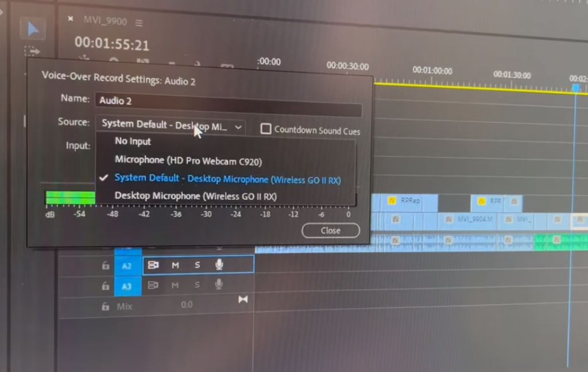Viewport: 588px width, 372px height.
Task: Enable Countdown Sound Cues checkbox
Action: pyautogui.click(x=266, y=129)
